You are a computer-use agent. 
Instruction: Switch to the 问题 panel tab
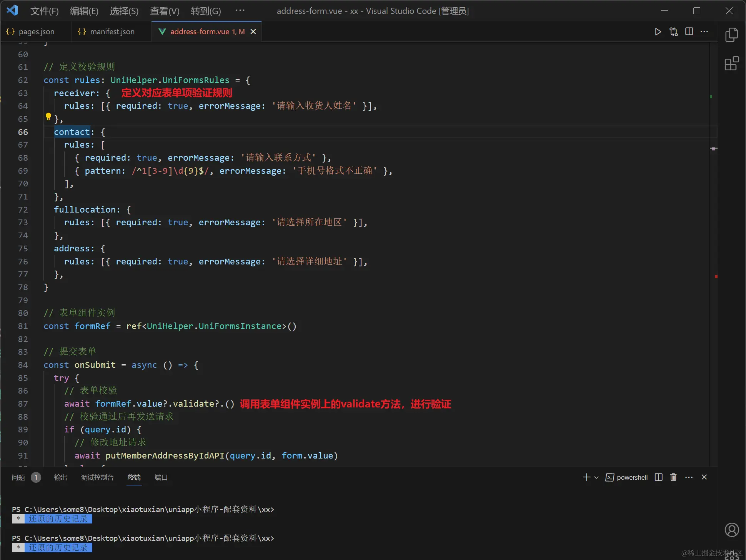pyautogui.click(x=18, y=477)
